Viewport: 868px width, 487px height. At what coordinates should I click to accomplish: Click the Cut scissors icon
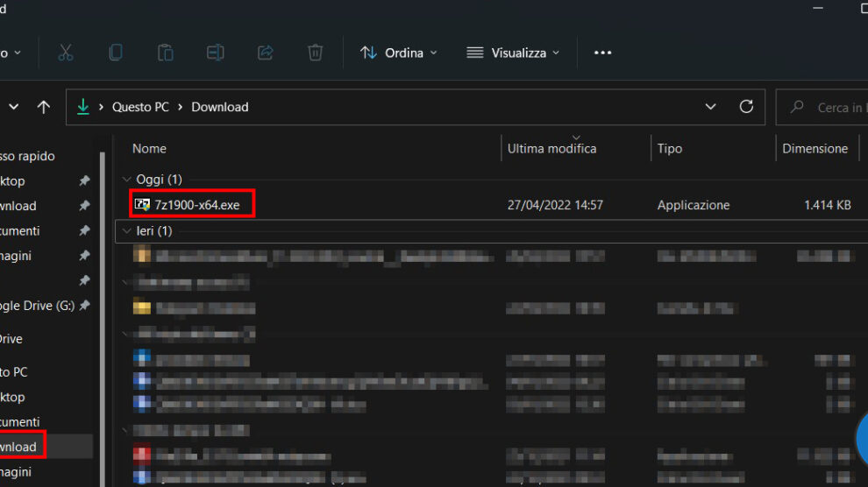coord(65,53)
